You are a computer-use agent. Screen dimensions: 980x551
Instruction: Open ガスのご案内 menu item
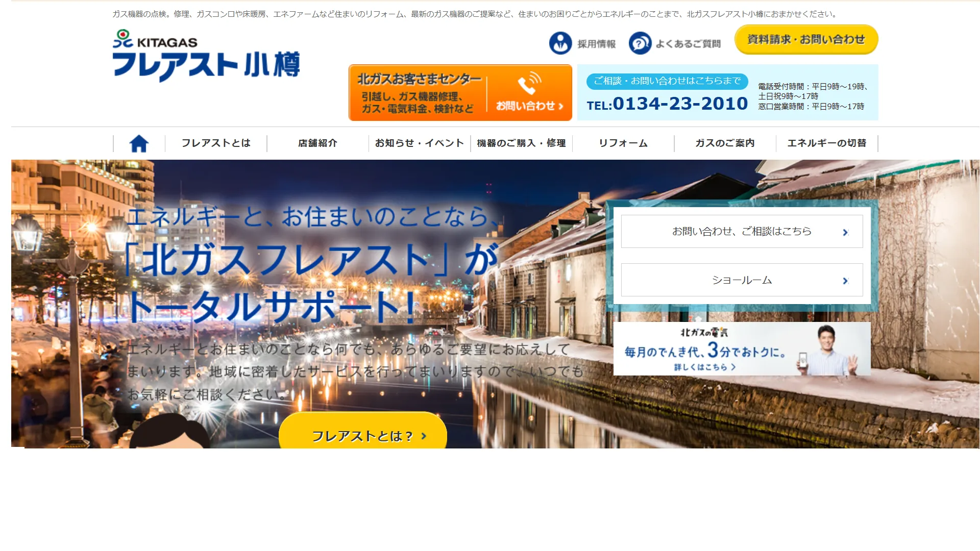pos(725,143)
